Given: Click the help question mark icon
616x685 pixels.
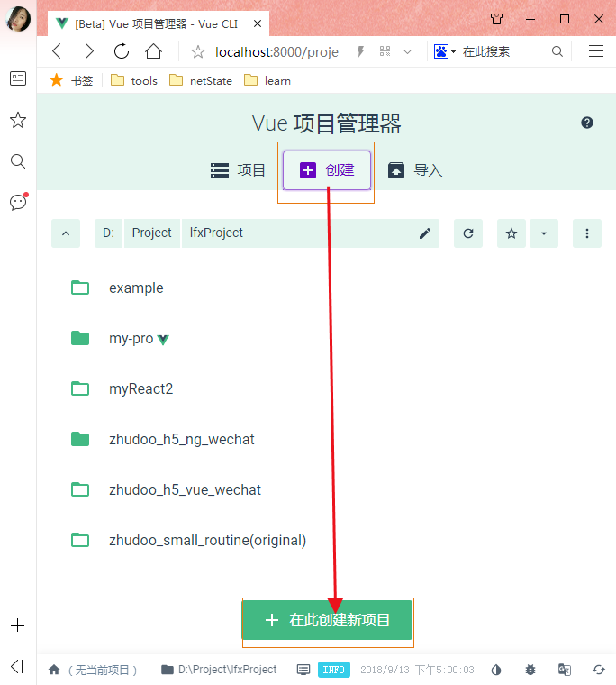Looking at the screenshot, I should coord(587,123).
